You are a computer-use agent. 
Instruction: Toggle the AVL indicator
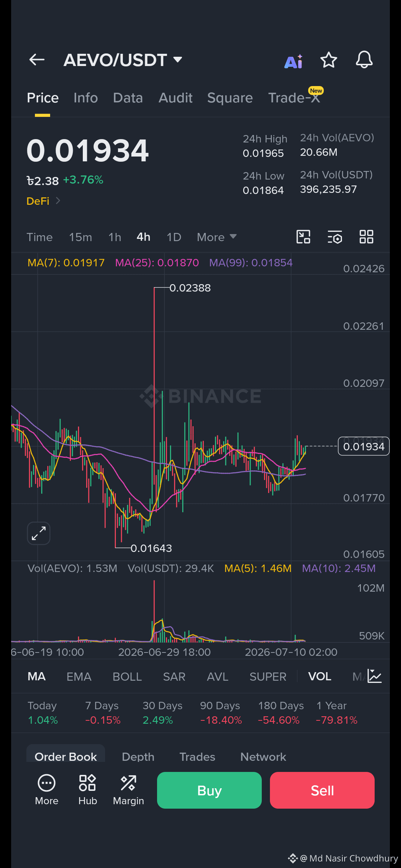[218, 677]
